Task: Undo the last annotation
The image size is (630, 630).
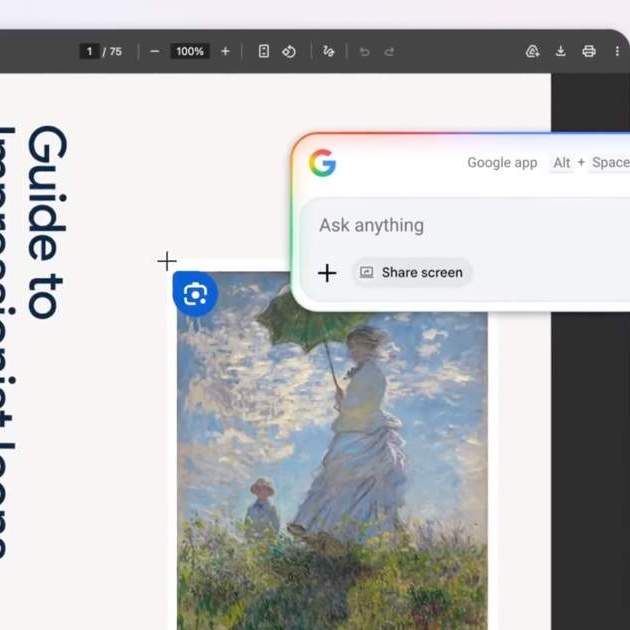Action: [x=364, y=51]
